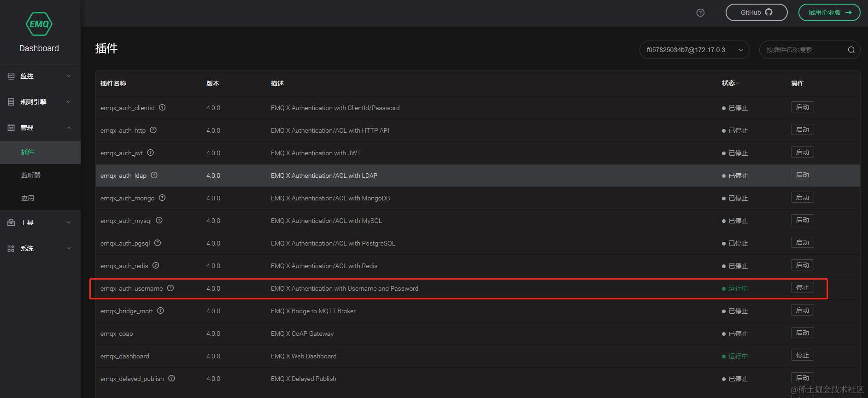Start the emqx_auth_ldap plugin
The width and height of the screenshot is (868, 398).
pos(803,175)
